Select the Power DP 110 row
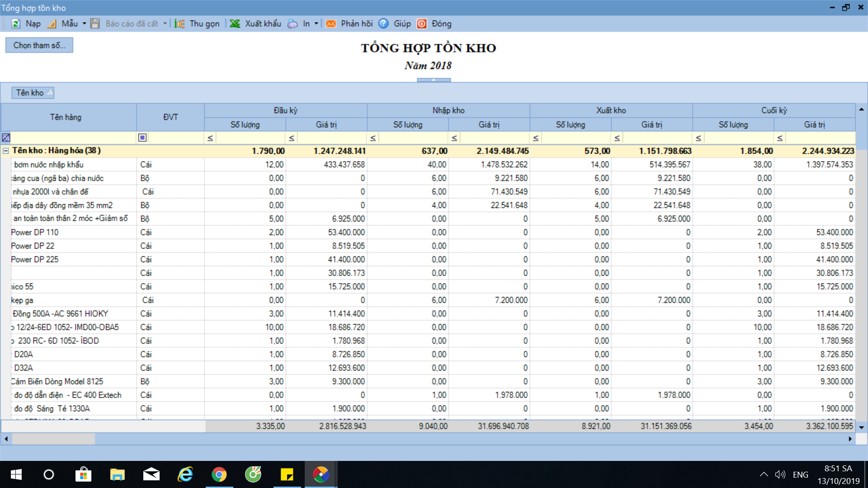 (x=433, y=232)
